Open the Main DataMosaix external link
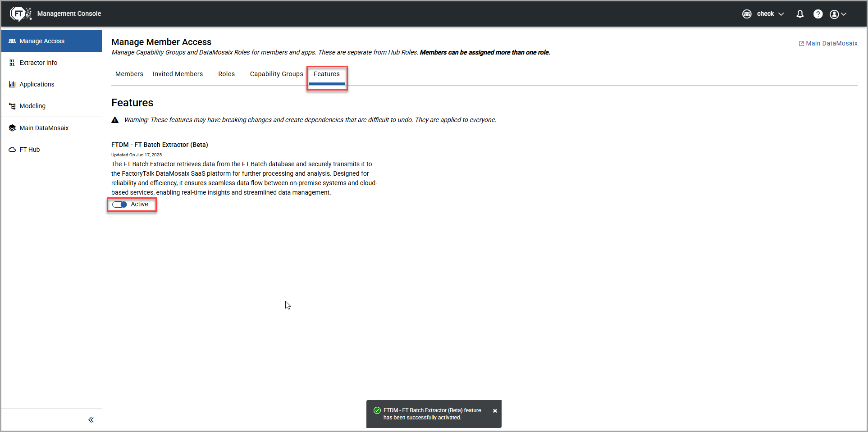 coord(828,43)
